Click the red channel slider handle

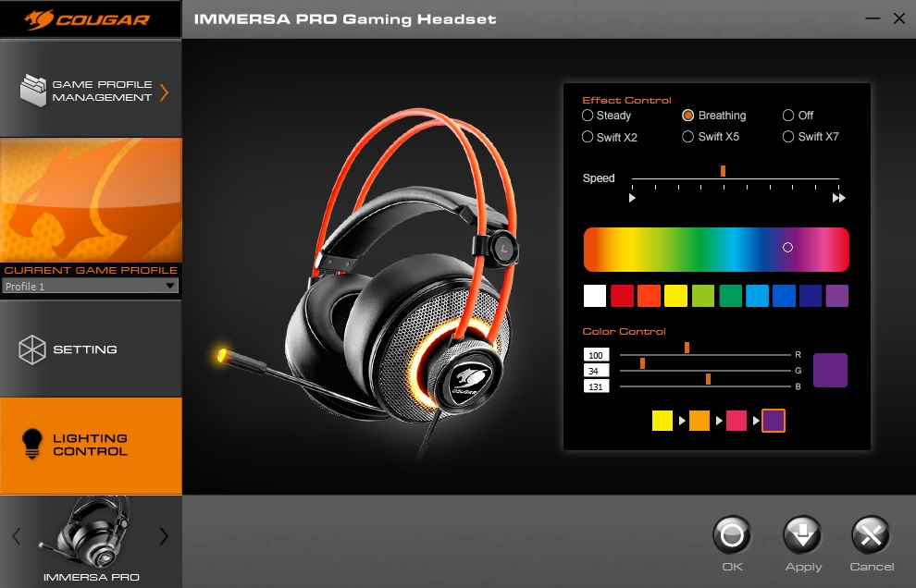click(x=687, y=348)
